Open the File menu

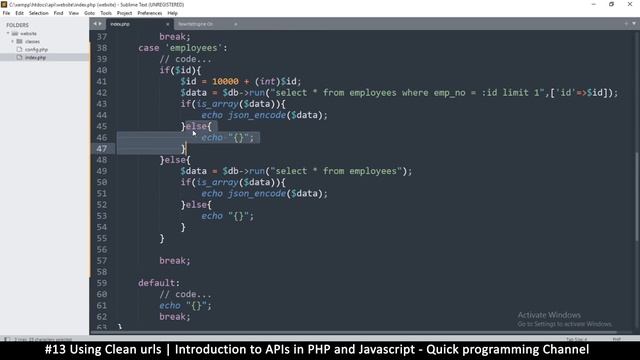coord(6,13)
